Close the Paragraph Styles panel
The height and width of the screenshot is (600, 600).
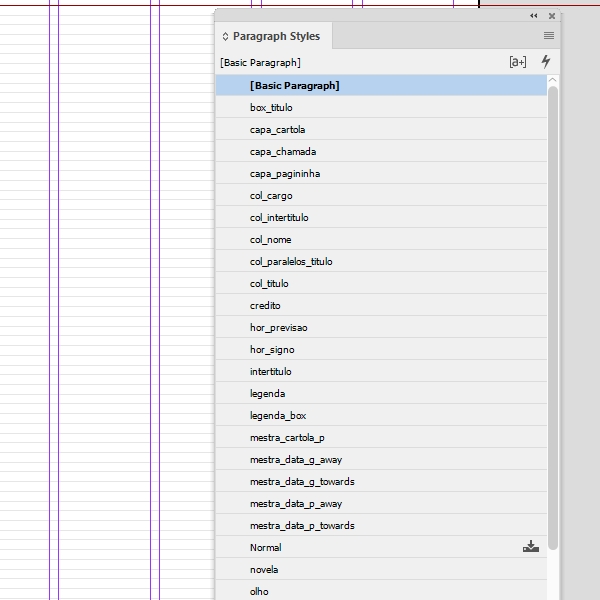click(x=552, y=16)
